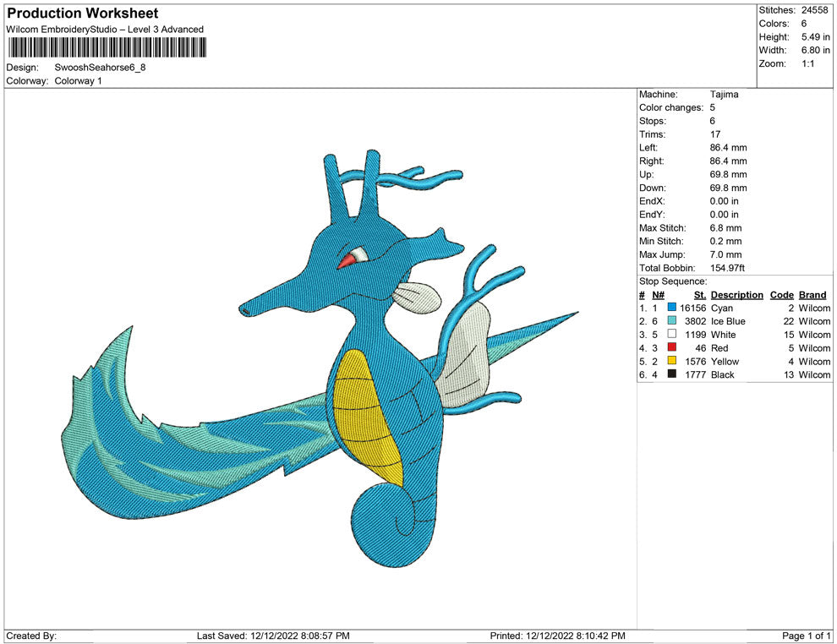Click the Page 1 of 1 footer text
This screenshot has height=644, width=837.
pyautogui.click(x=807, y=636)
